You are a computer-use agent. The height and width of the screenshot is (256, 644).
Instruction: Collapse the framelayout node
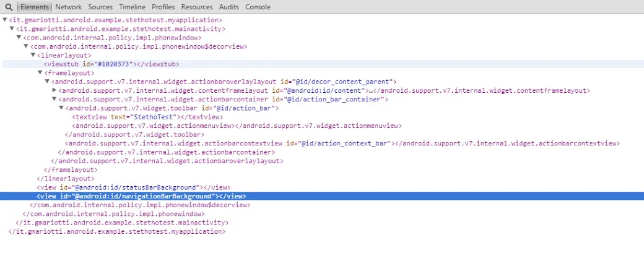click(x=40, y=72)
